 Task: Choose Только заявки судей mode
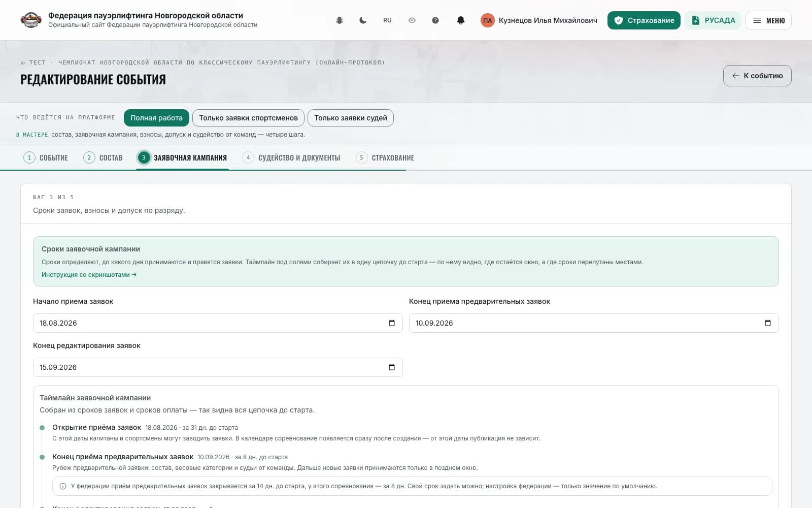351,118
